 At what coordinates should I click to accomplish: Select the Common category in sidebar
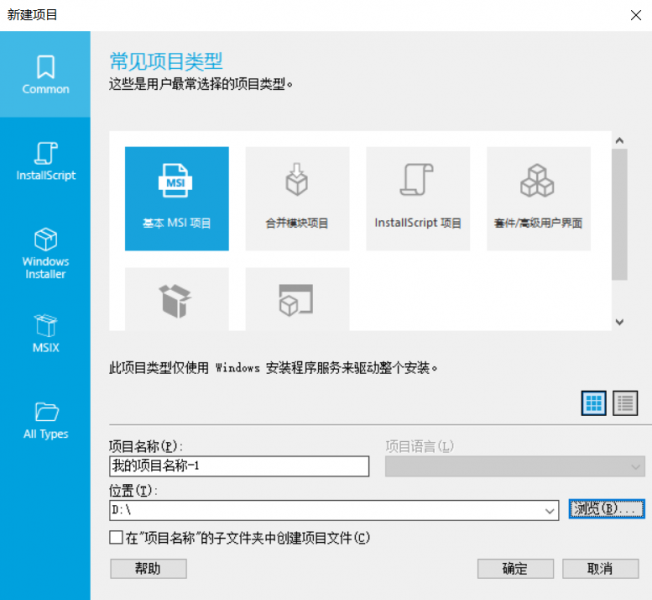coord(45,74)
